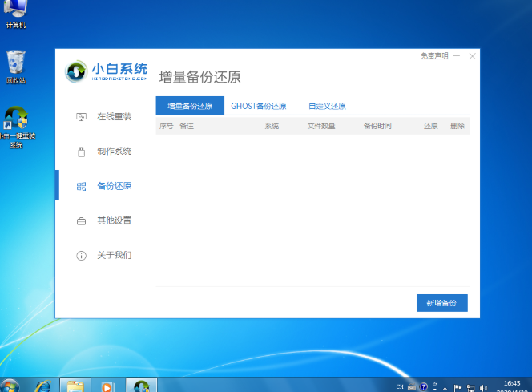Screen dimensions: 532x392
Task: Open Windows Media Player from taskbar
Action: 107,386
